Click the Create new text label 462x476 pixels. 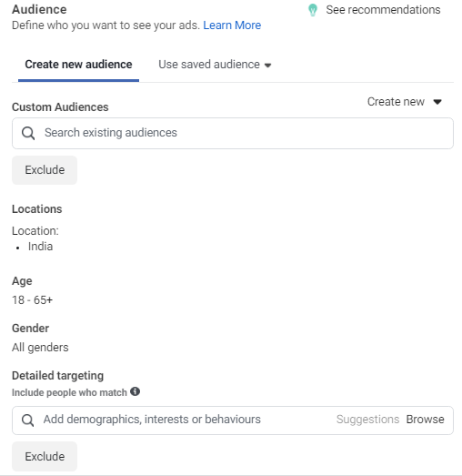pos(396,102)
